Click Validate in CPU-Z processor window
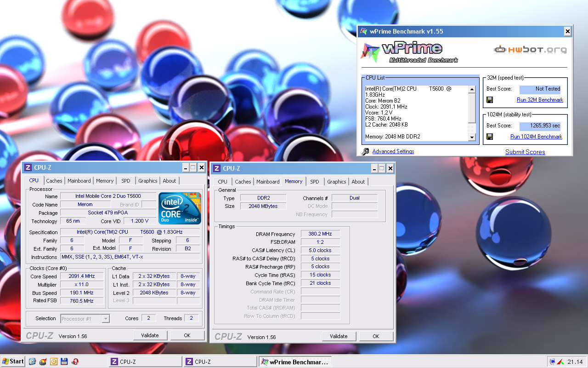588x368 pixels. (x=150, y=335)
